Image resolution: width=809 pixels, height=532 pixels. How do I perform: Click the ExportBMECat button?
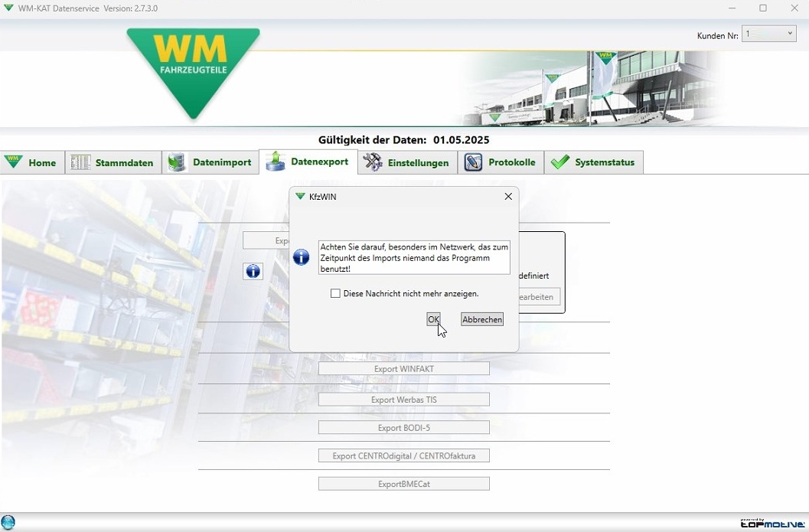pyautogui.click(x=404, y=484)
